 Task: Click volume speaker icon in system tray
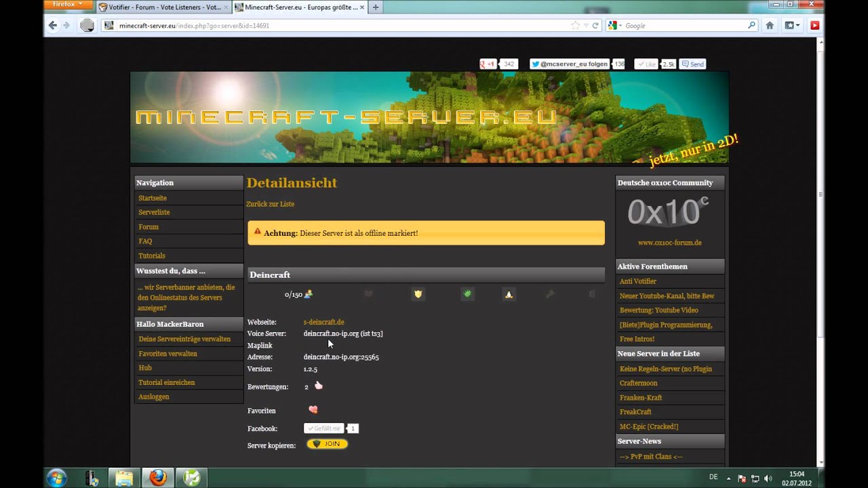click(x=767, y=478)
